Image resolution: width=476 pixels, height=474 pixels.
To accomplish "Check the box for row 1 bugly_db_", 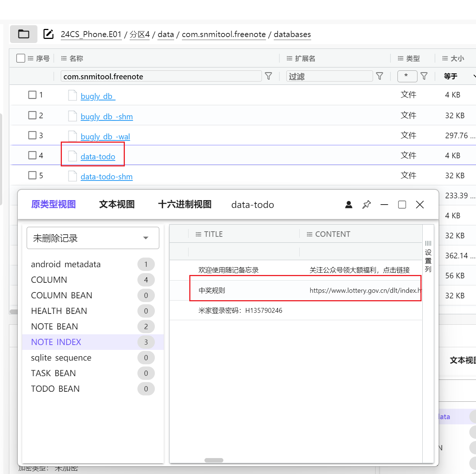I will coord(33,95).
